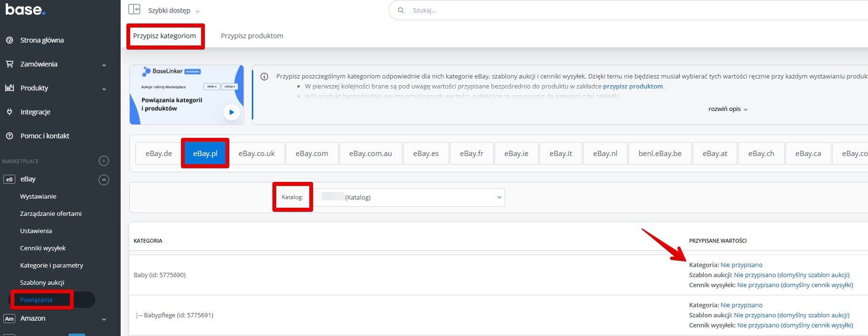This screenshot has width=868, height=336.
Task: Expand description with rozwiń opis
Action: click(x=728, y=109)
